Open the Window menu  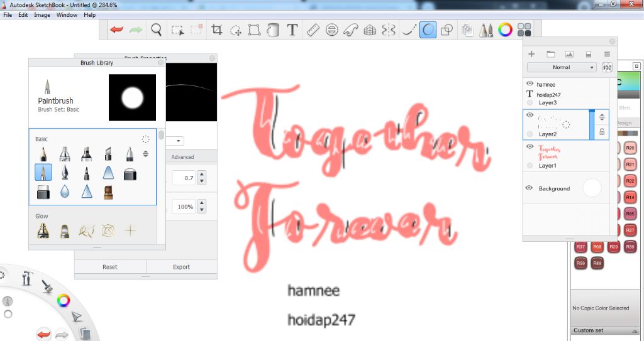point(67,15)
